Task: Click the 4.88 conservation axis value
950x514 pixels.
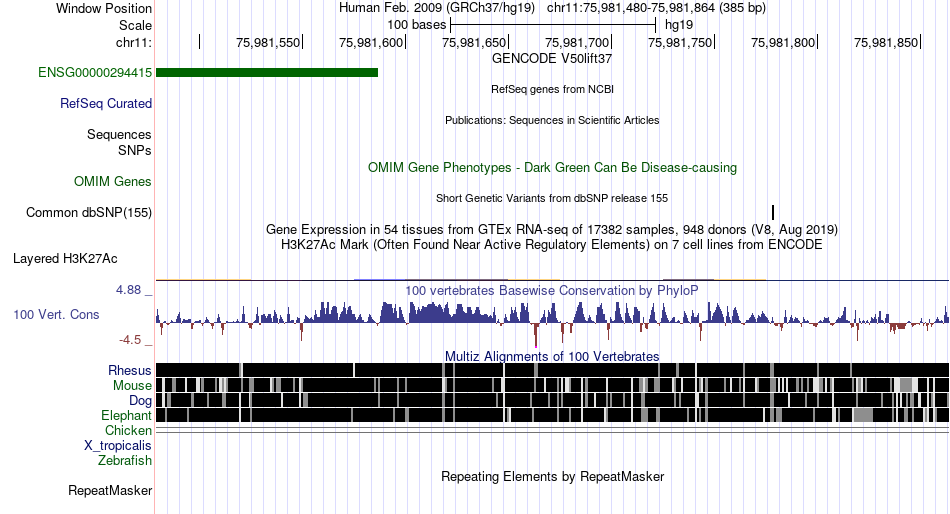Action: [128, 290]
